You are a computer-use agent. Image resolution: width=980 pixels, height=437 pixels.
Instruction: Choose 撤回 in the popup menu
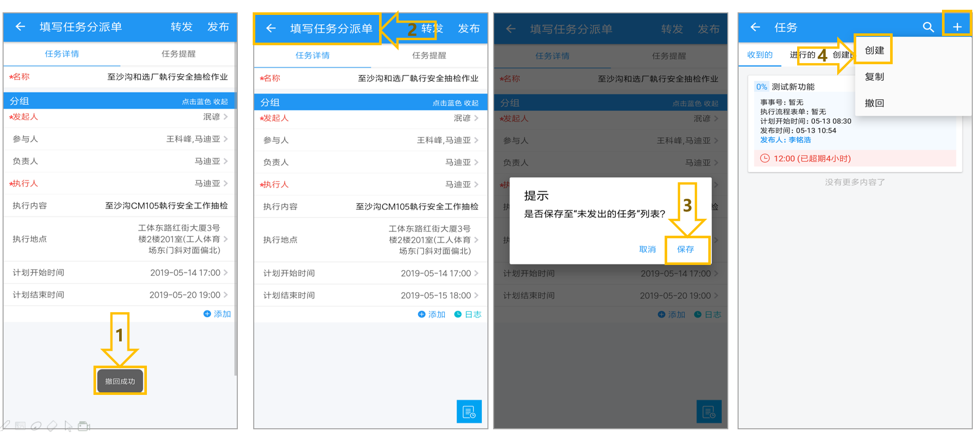pyautogui.click(x=874, y=103)
